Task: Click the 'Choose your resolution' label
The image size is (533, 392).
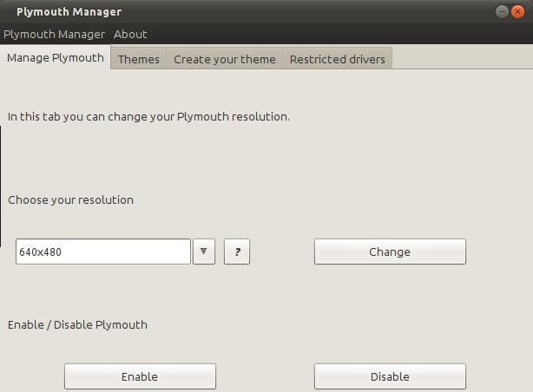Action: point(70,200)
